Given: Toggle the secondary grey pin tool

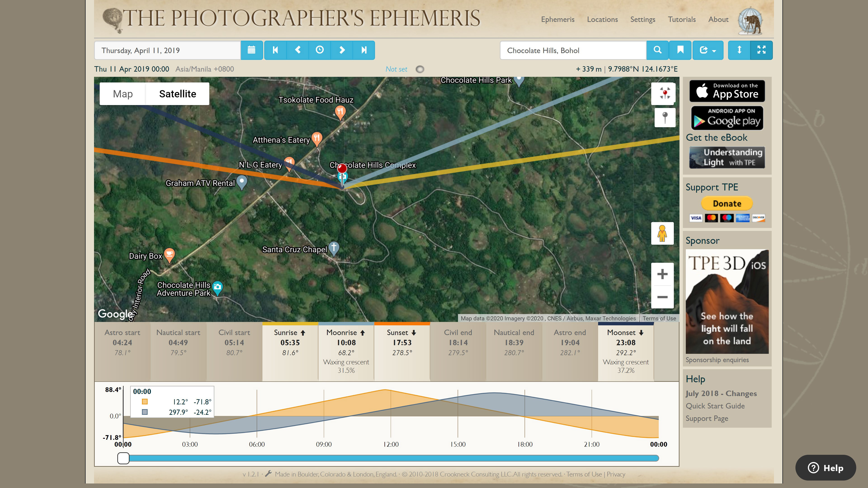Looking at the screenshot, I should (x=665, y=117).
